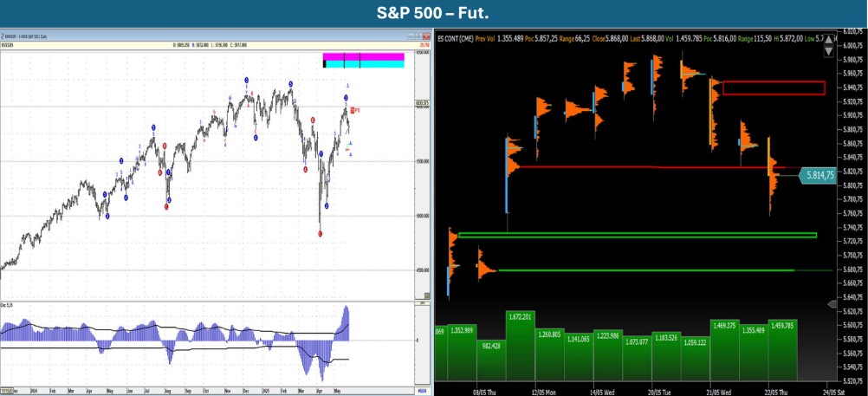Viewport: 868px width, 396px height.
Task: Click the ES CONT (CME) symbol label
Action: tap(456, 39)
